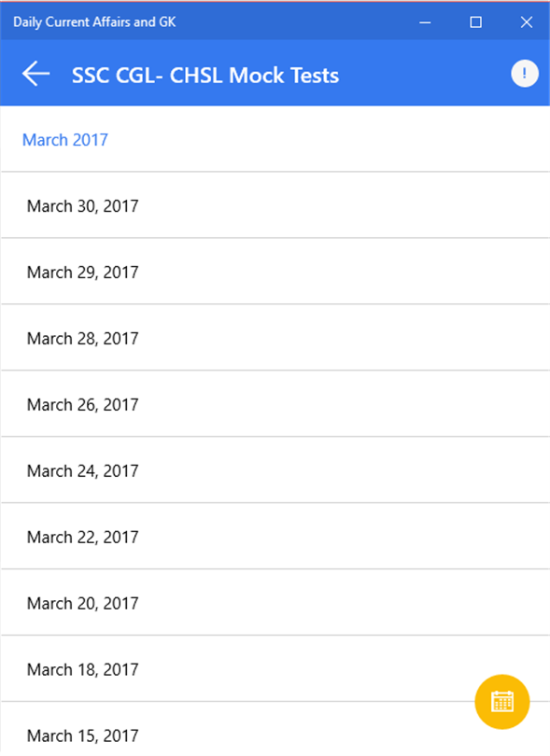Image resolution: width=550 pixels, height=756 pixels.
Task: Close the Daily Current Affairs window
Action: [x=527, y=22]
